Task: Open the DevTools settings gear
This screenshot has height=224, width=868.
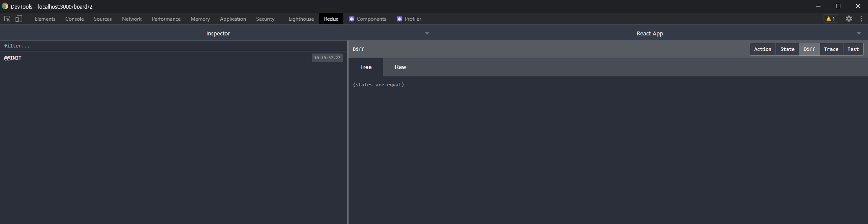Action: [x=849, y=19]
